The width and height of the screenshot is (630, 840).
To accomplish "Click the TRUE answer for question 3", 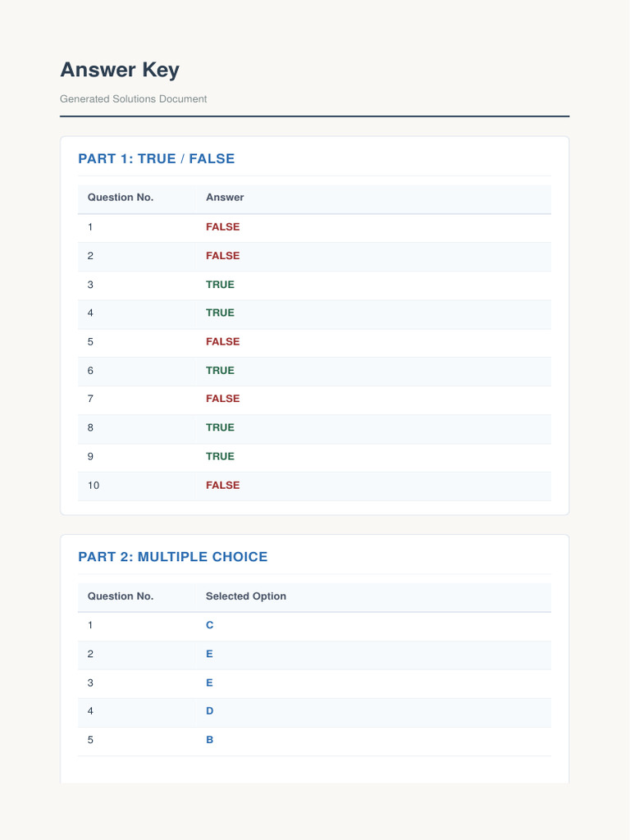I will pyautogui.click(x=220, y=285).
